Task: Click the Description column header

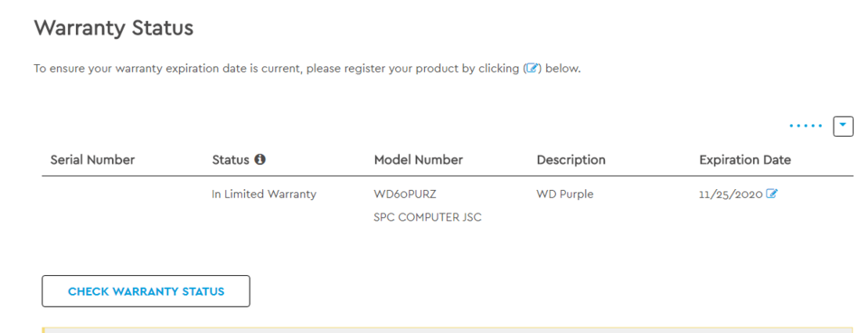Action: point(571,160)
